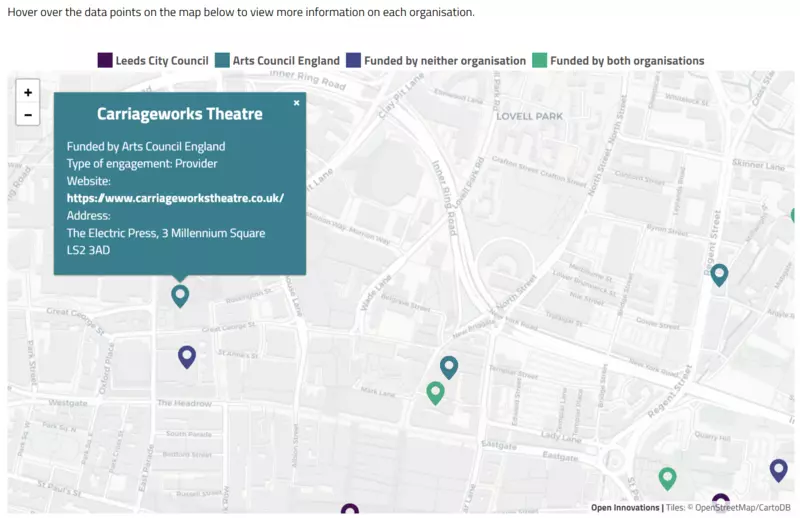Click the Westgate street label
Screen dimensions: 800x518
(68, 403)
